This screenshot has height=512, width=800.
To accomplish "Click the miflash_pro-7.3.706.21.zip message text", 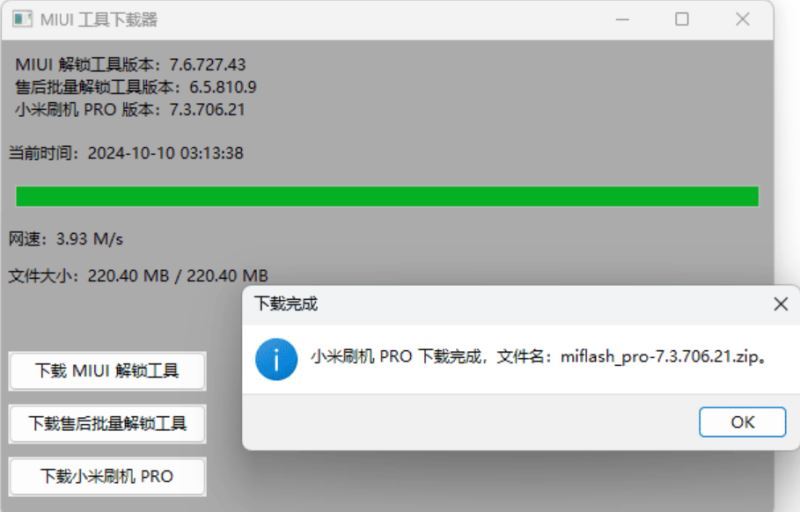I will pos(539,356).
